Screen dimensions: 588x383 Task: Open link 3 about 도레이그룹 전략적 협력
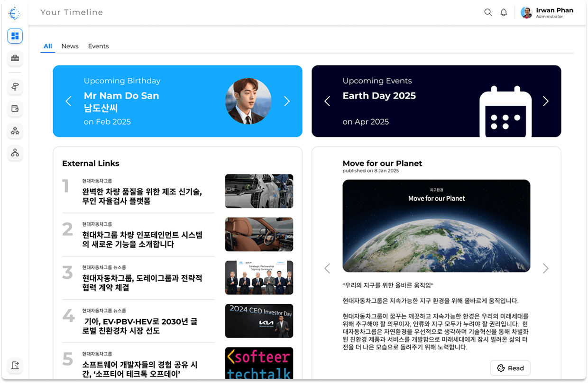point(142,283)
